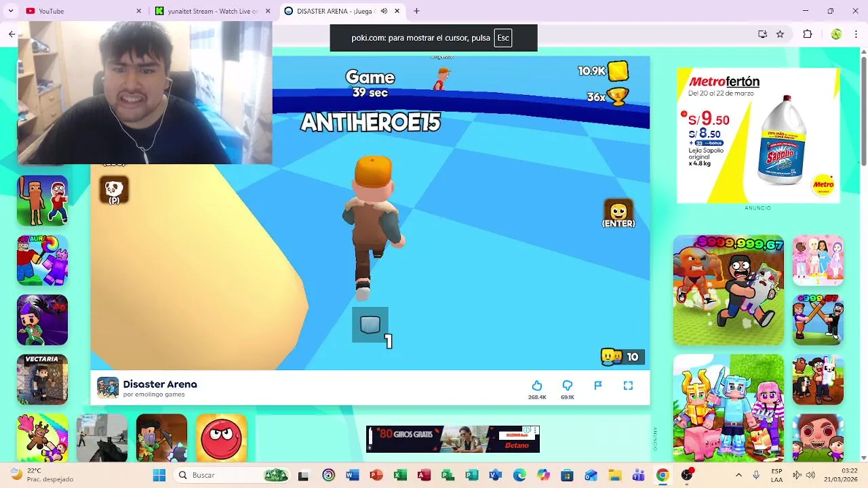Image resolution: width=868 pixels, height=488 pixels.
Task: Open Google Chrome taskbar icon
Action: 663,475
